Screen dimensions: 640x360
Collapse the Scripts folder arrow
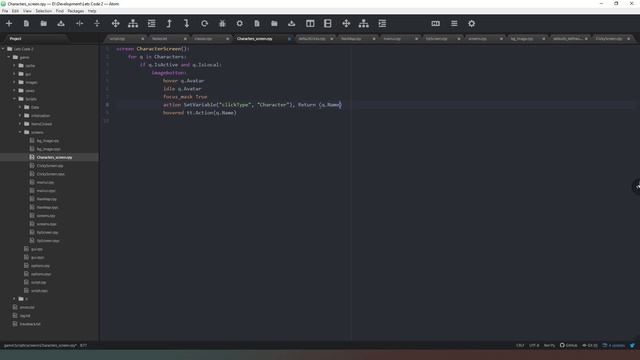coord(14,99)
